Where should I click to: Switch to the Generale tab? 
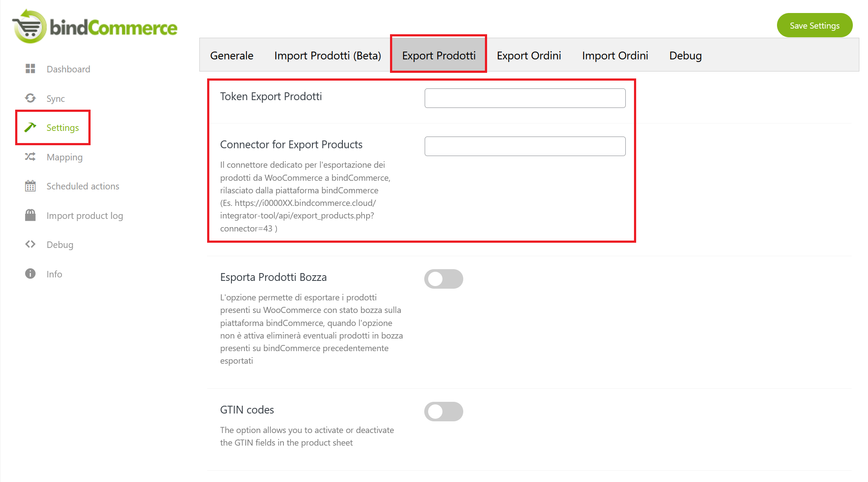232,55
